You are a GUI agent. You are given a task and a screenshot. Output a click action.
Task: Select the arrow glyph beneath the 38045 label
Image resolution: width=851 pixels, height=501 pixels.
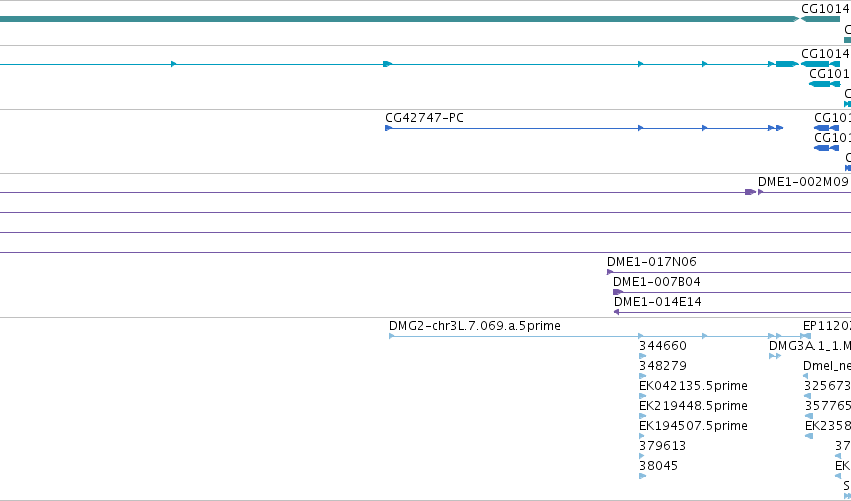point(643,476)
